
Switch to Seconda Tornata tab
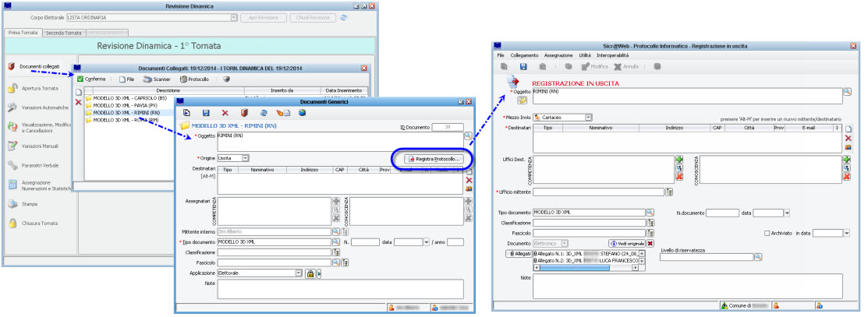(x=64, y=33)
